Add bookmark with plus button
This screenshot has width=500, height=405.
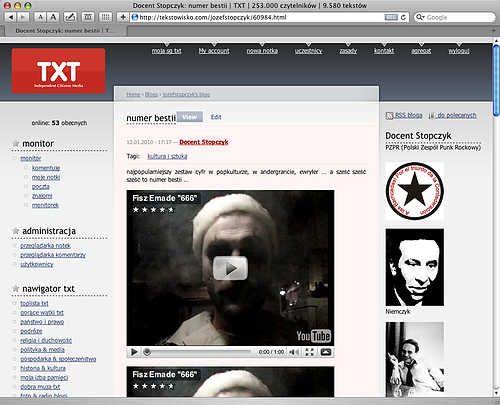click(123, 17)
